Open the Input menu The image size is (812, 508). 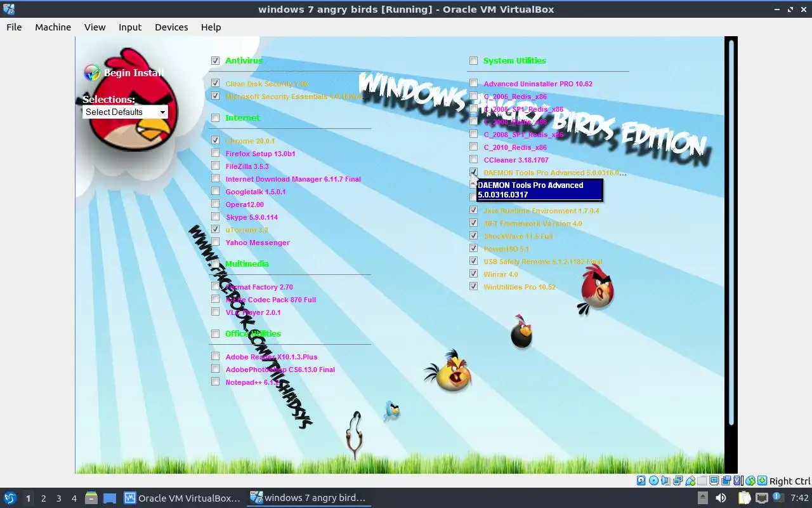130,27
